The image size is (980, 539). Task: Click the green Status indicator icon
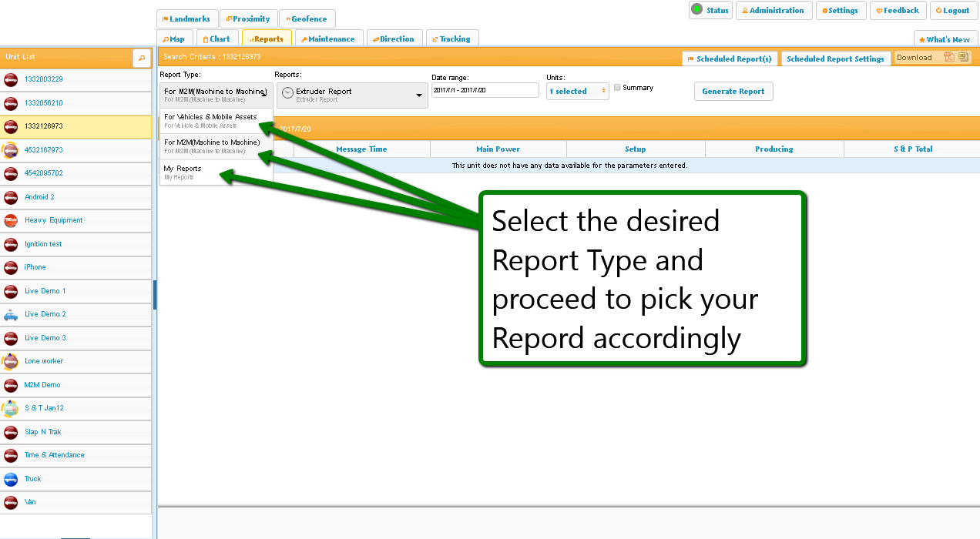(696, 9)
